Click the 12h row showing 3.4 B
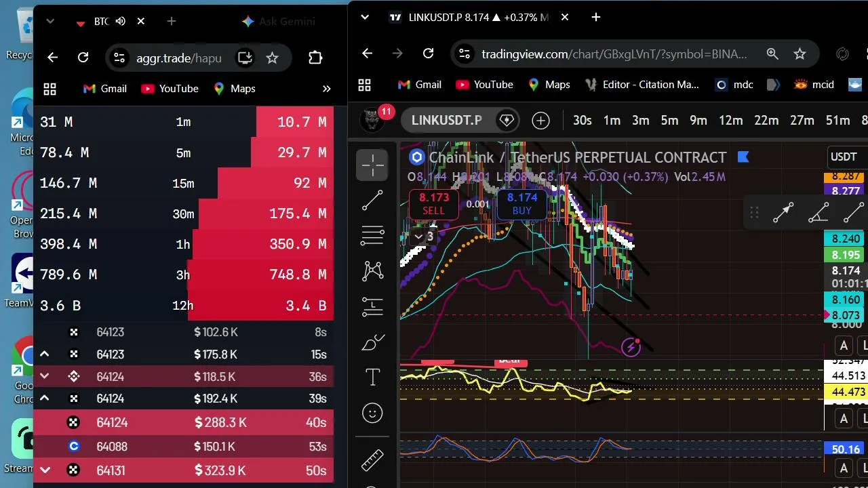The height and width of the screenshot is (488, 868). 183,305
